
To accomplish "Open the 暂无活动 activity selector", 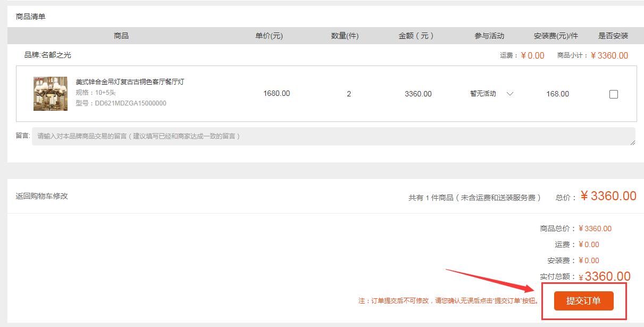I will point(492,94).
